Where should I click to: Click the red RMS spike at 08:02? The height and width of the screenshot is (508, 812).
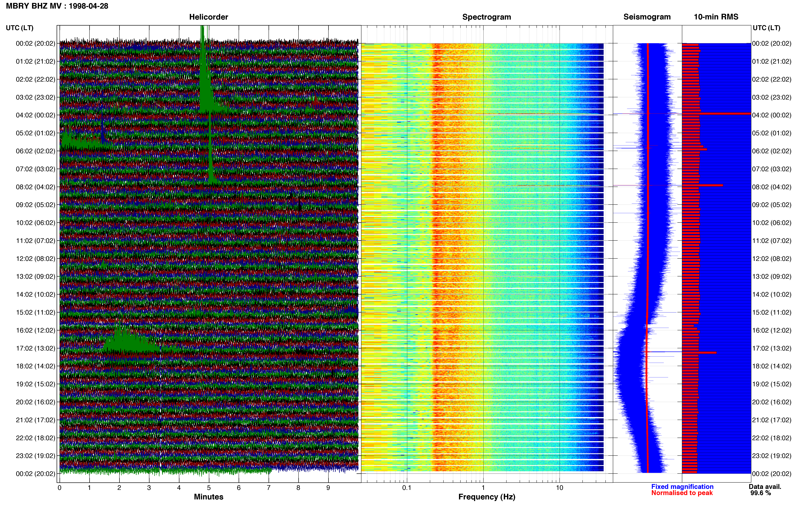[x=702, y=185]
